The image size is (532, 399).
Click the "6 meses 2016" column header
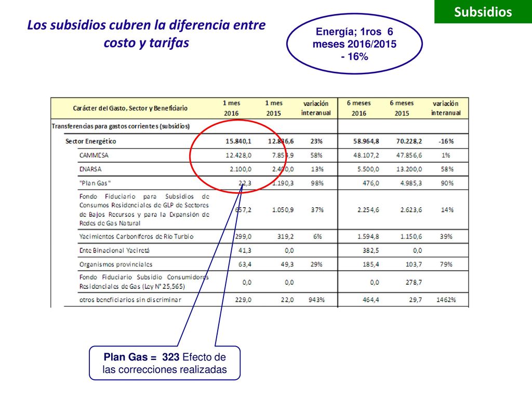[359, 108]
